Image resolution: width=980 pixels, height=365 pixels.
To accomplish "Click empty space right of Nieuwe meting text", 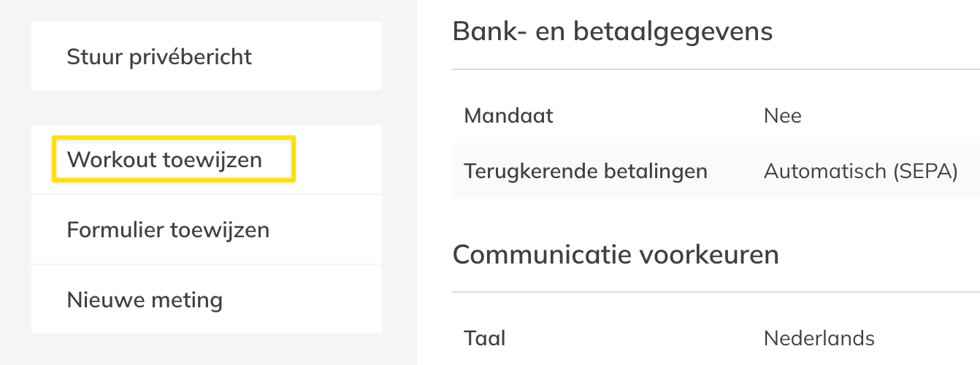I will [x=307, y=300].
